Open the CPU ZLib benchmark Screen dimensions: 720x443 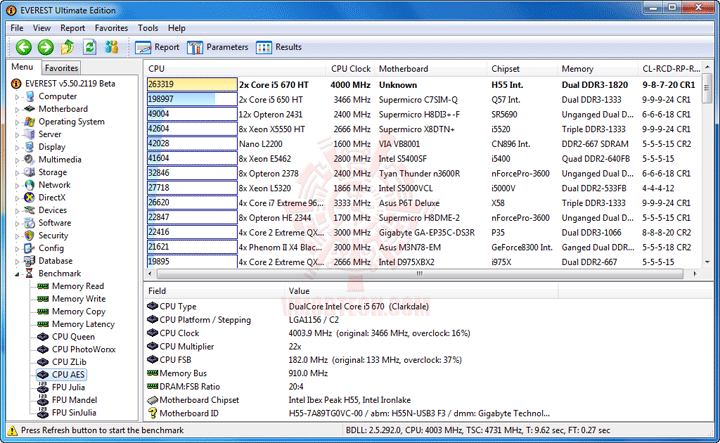[62, 362]
